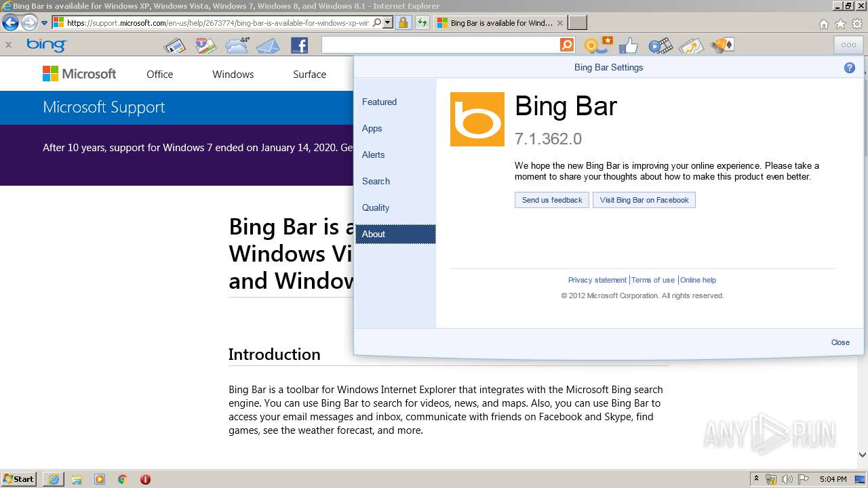Image resolution: width=868 pixels, height=488 pixels.
Task: Open the Windows navigation menu item
Action: tap(233, 75)
